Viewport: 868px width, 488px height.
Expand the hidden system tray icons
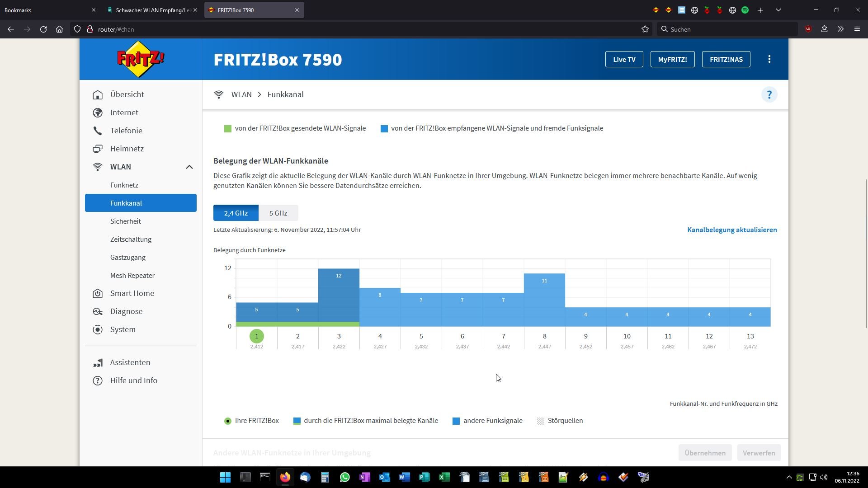click(x=789, y=477)
